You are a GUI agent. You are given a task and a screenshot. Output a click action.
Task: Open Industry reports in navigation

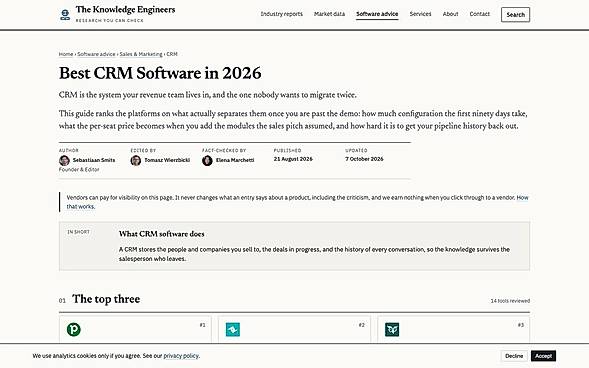pos(282,14)
